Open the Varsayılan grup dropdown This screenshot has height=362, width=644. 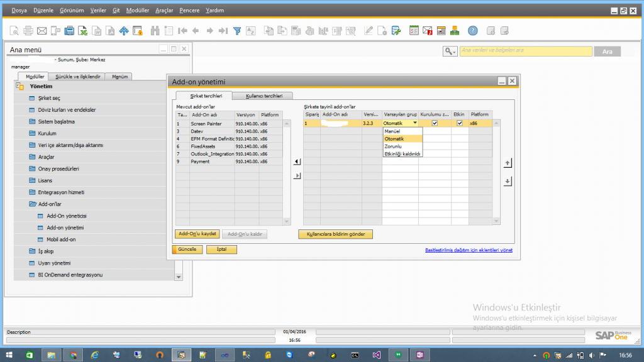tap(414, 123)
